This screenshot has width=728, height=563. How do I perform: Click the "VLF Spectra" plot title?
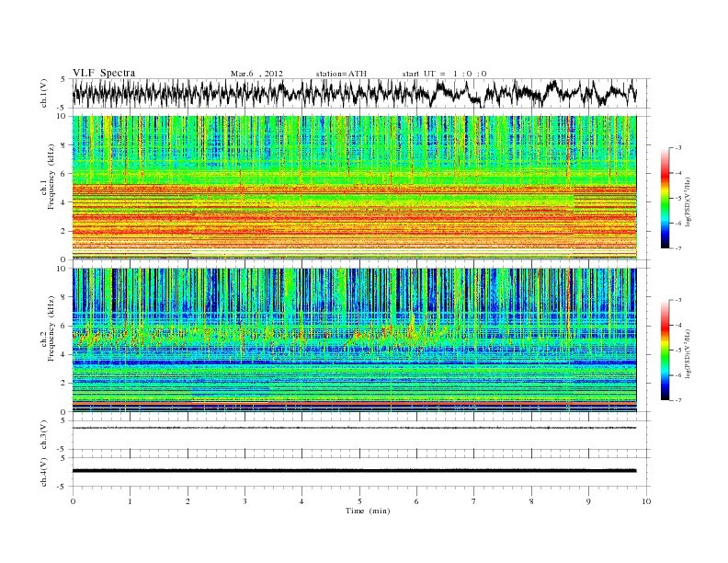[104, 73]
